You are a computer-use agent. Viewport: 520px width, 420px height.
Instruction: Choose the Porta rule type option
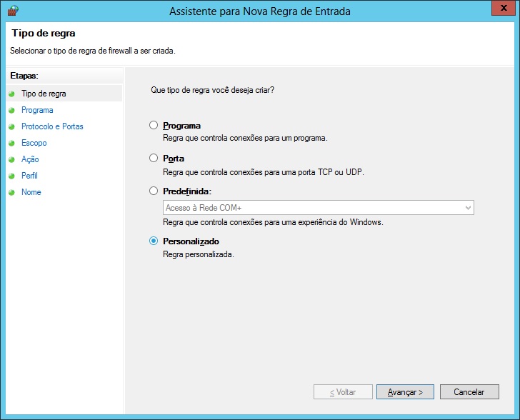[154, 159]
